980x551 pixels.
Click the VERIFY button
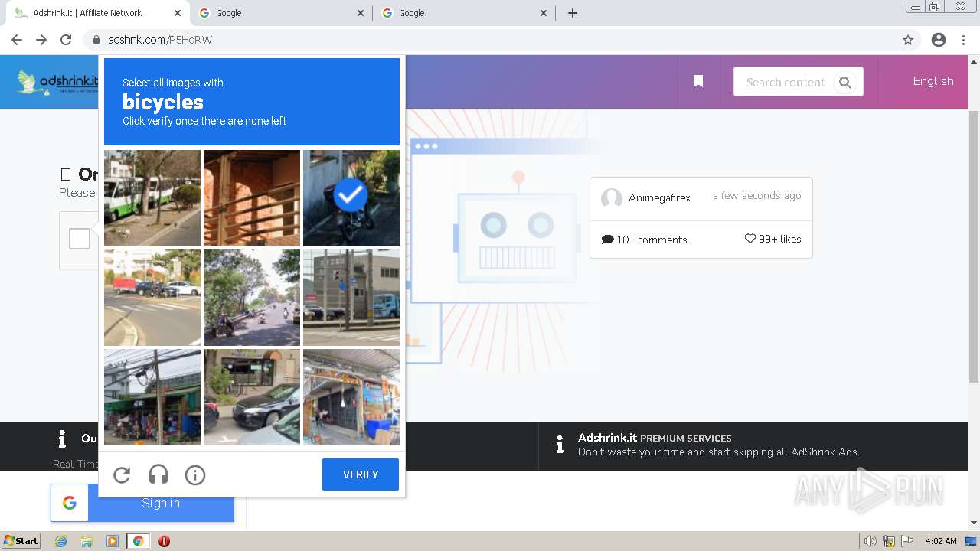tap(361, 474)
